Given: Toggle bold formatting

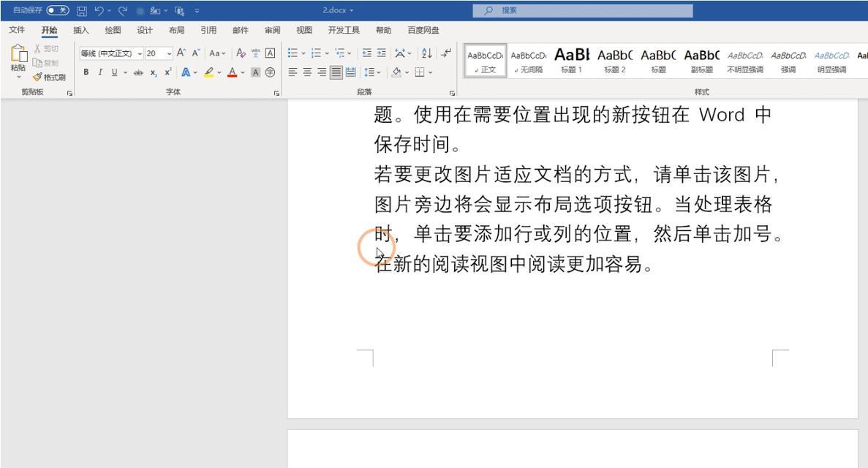Looking at the screenshot, I should (x=86, y=72).
